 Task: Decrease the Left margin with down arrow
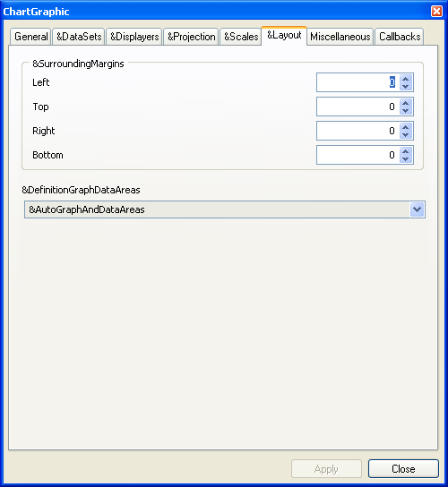coord(405,86)
